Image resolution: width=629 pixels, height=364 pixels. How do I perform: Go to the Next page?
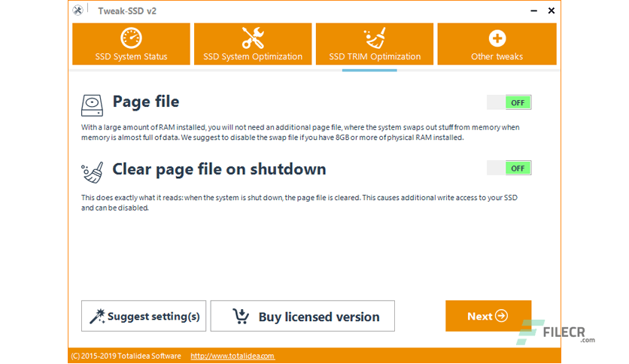coord(488,316)
